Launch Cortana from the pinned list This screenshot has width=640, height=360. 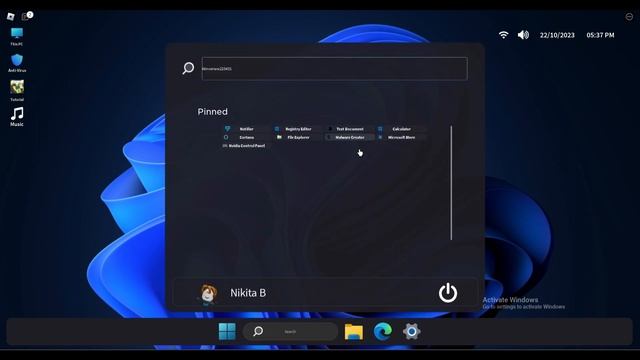(246, 137)
